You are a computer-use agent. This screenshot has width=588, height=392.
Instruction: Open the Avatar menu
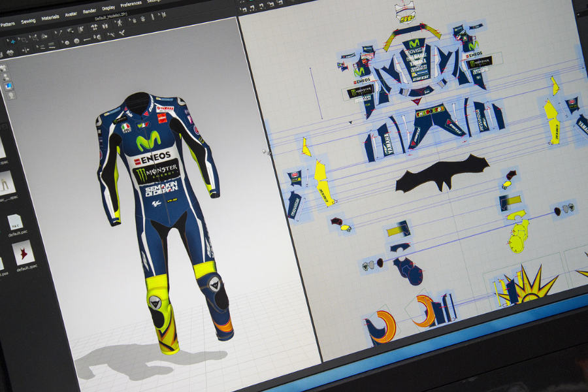71,14
